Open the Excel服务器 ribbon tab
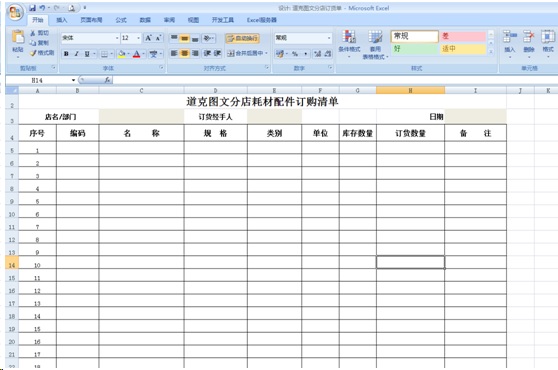 (262, 20)
